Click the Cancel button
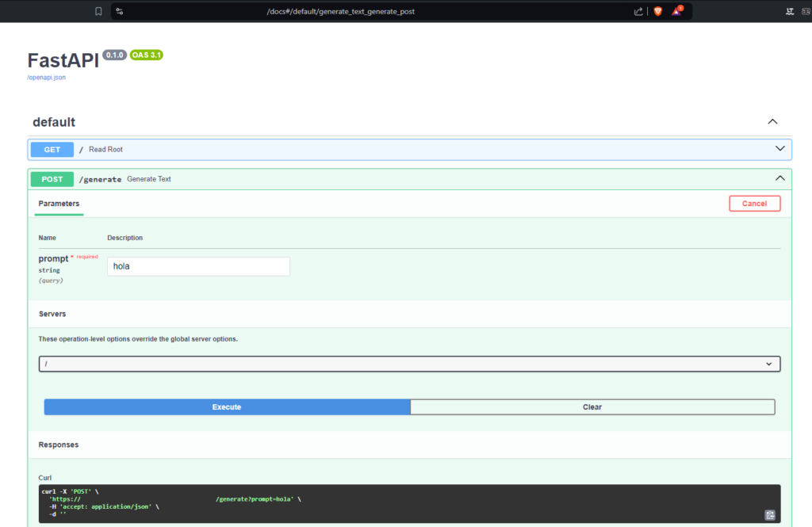 [x=754, y=204]
